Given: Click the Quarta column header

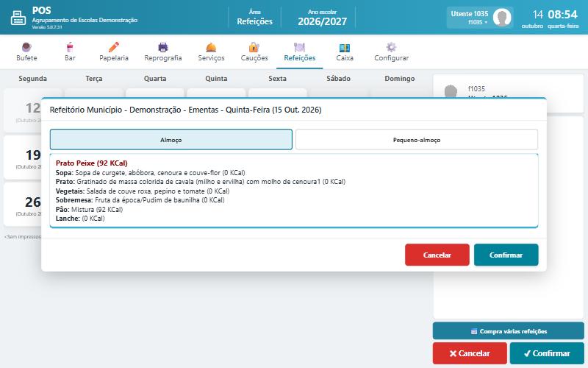Looking at the screenshot, I should (155, 79).
